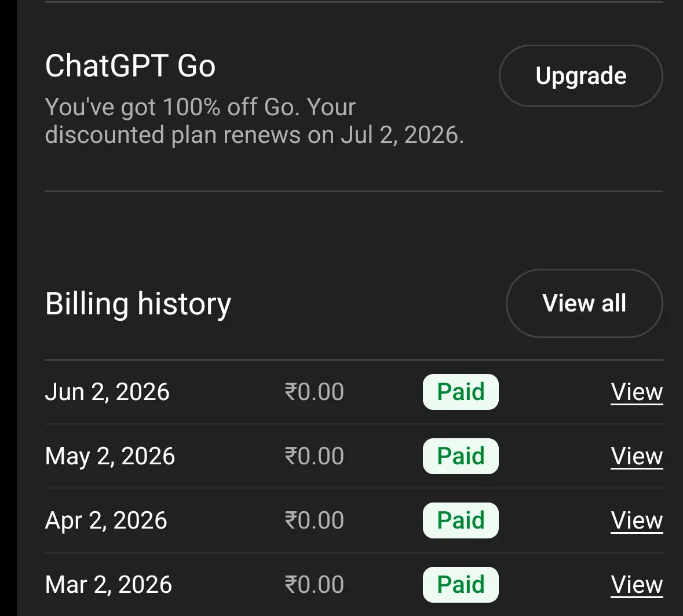Select the Apr 2, 2026 date entry
683x616 pixels.
click(106, 520)
